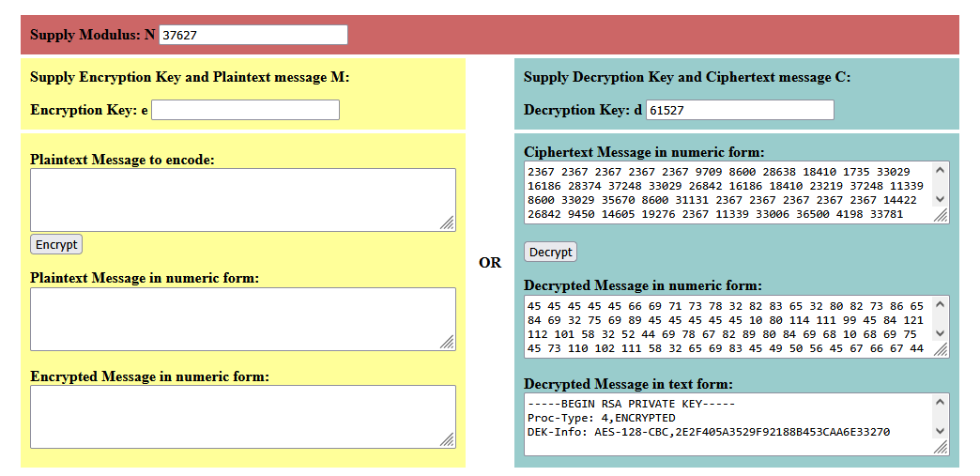Click the 'Decrypted Message in numeric form:' label
Viewport: 980px width, 476px height.
643,285
